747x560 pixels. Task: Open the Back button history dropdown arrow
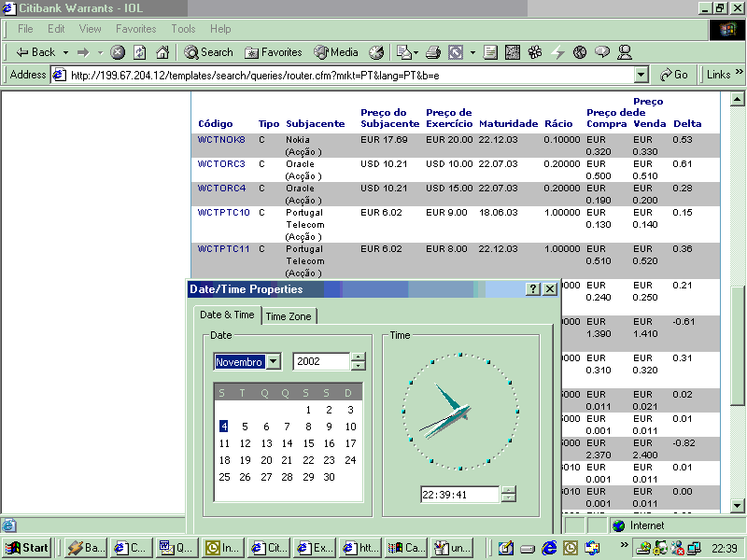pos(65,52)
